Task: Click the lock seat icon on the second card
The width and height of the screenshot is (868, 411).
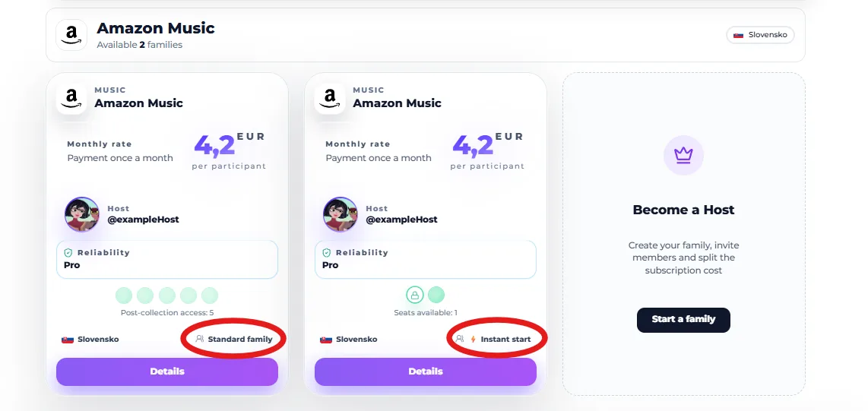Action: [414, 295]
